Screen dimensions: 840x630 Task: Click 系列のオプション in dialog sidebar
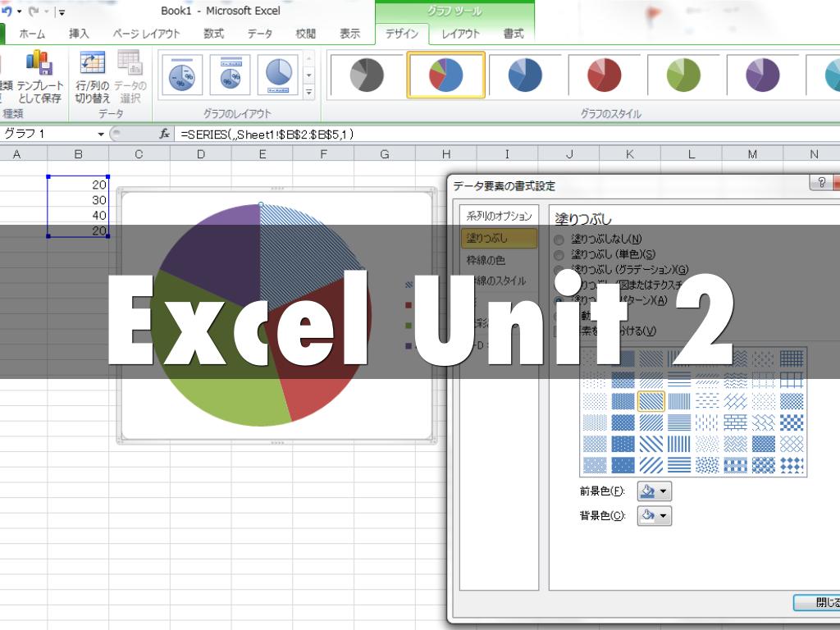[499, 216]
